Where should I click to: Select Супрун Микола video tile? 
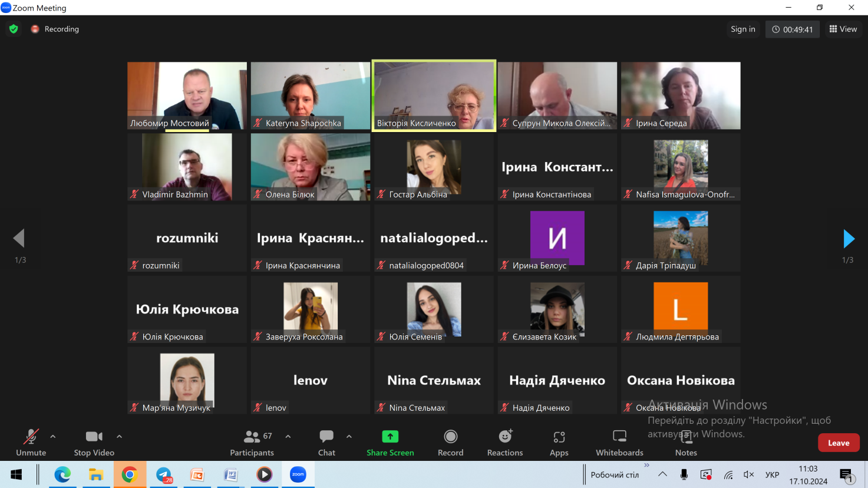(557, 95)
